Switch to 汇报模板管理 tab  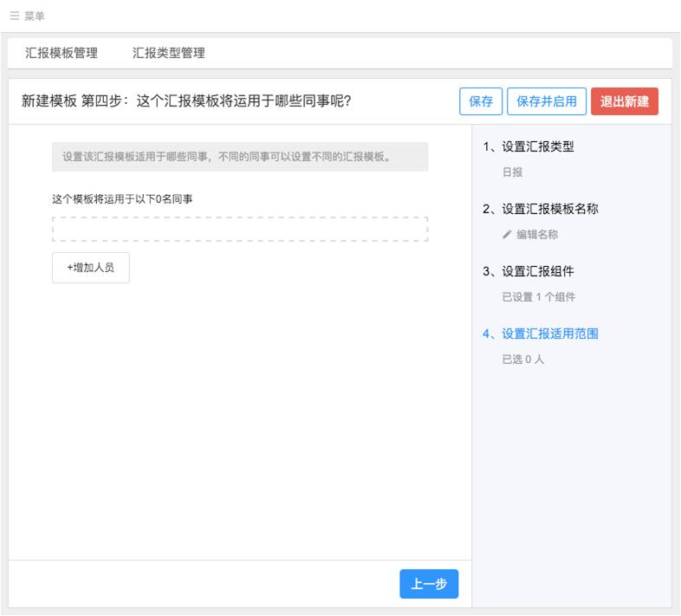click(x=61, y=53)
